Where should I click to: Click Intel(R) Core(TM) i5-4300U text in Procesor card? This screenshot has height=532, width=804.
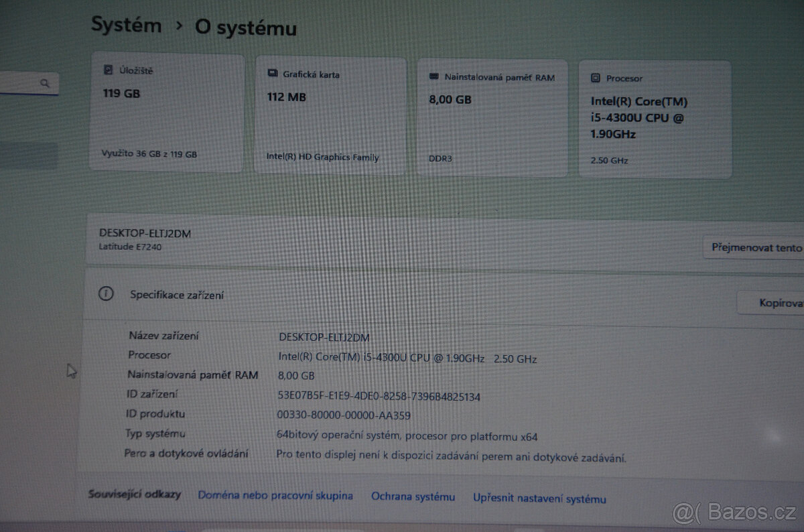pos(639,117)
